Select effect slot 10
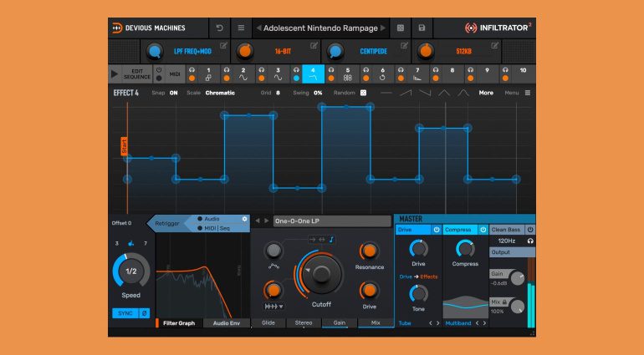Viewport: 644px width, 355px height. coord(523,74)
